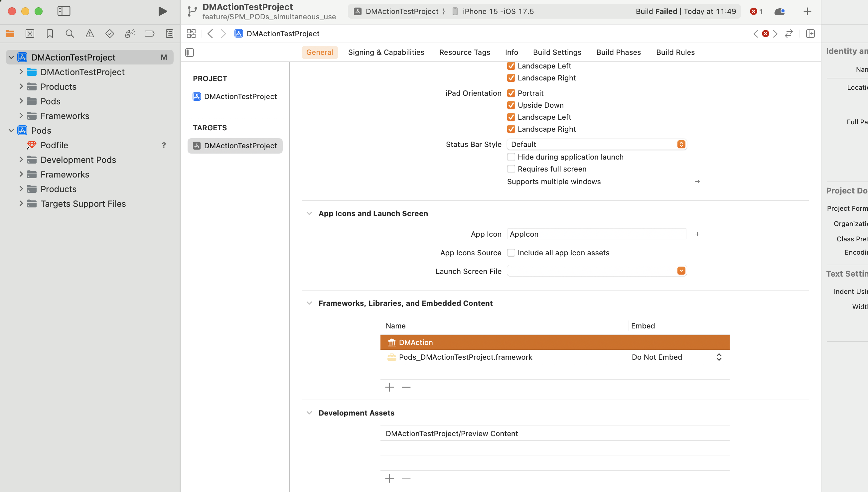
Task: Switch to the Info tab
Action: (511, 53)
